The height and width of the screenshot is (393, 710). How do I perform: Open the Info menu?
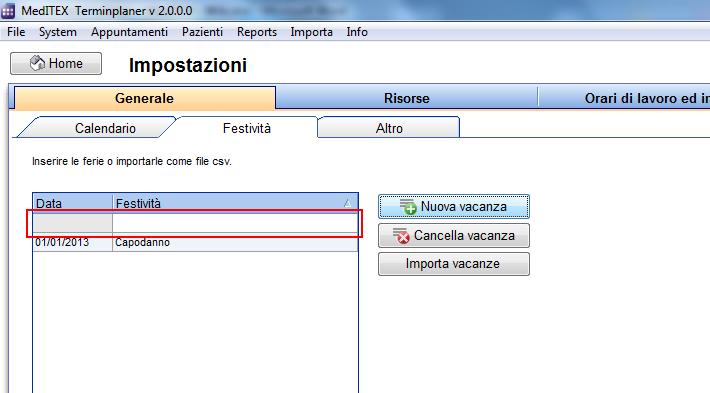pos(357,32)
